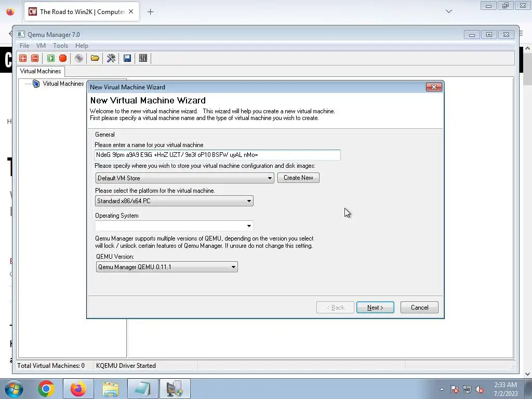Open the Windows Start orb

pos(14,389)
